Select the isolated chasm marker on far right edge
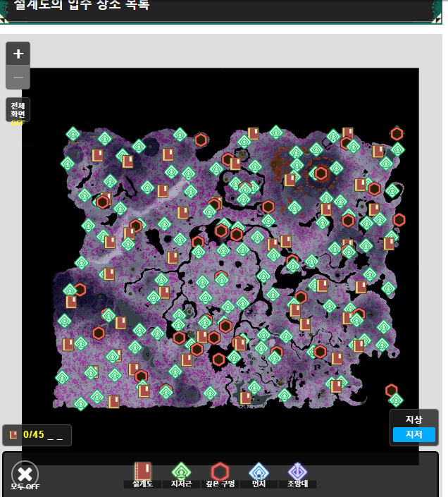The height and width of the screenshot is (497, 448). [x=399, y=220]
